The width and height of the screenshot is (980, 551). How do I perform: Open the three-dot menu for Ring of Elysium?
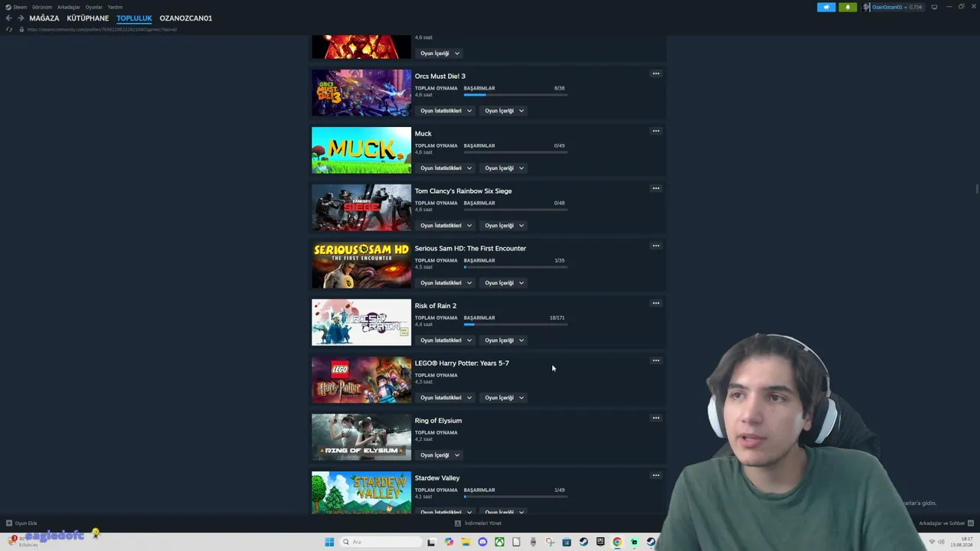click(x=656, y=418)
